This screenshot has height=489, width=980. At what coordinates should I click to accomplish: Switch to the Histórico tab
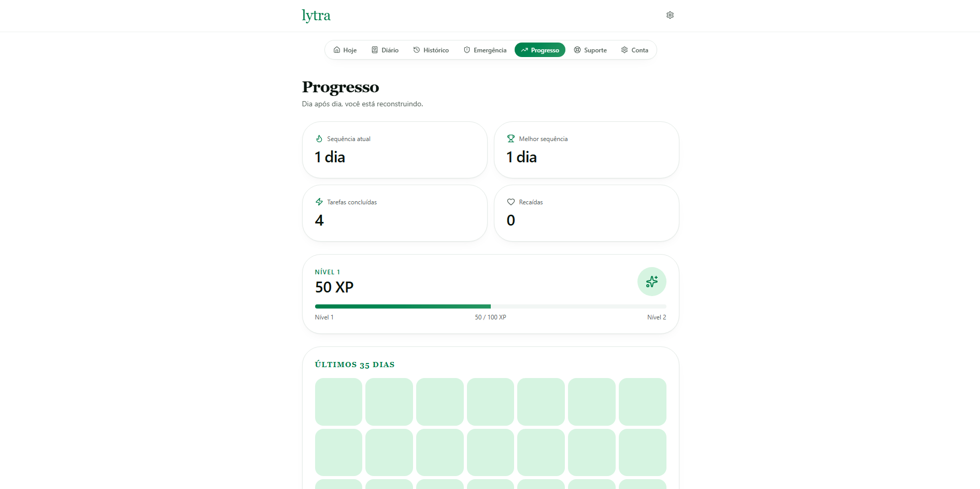pyautogui.click(x=431, y=50)
